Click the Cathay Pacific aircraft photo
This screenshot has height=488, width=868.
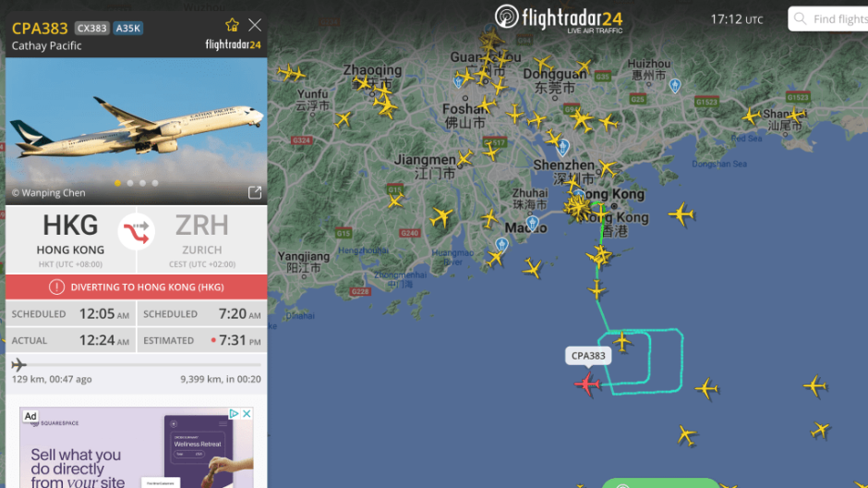[136, 131]
